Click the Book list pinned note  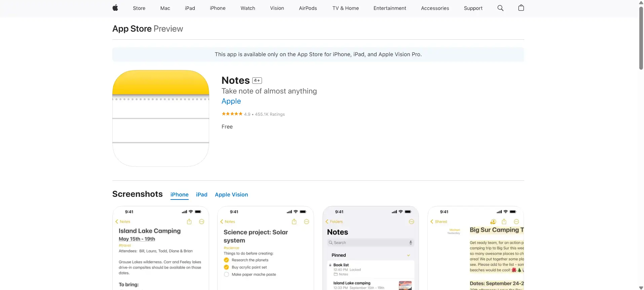371,269
